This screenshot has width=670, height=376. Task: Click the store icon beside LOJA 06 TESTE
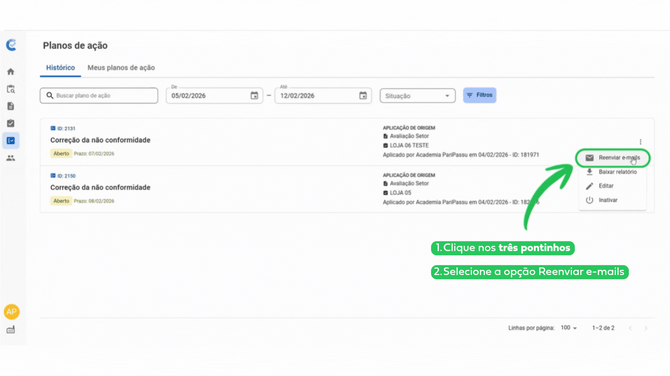point(385,146)
